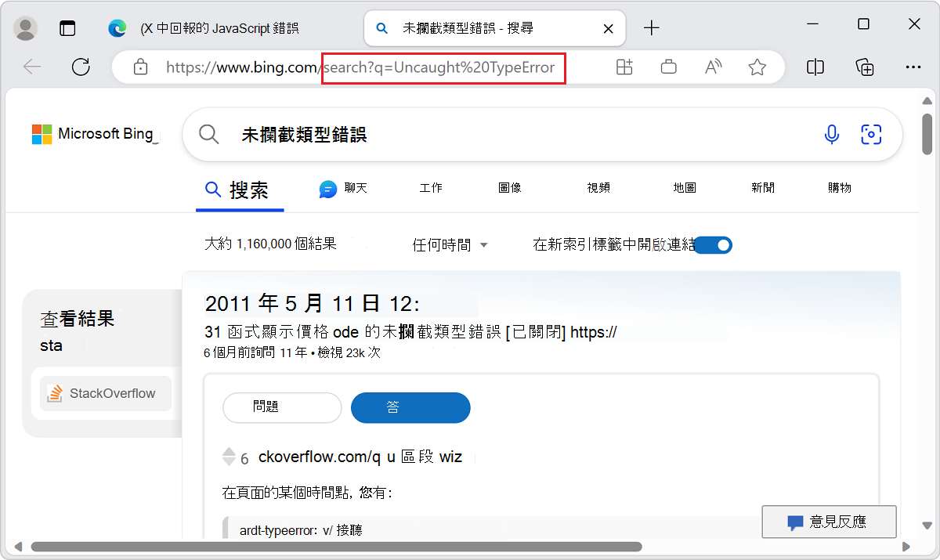Viewport: 940px width, 560px height.
Task: Select the 答 answers button
Action: coord(410,407)
